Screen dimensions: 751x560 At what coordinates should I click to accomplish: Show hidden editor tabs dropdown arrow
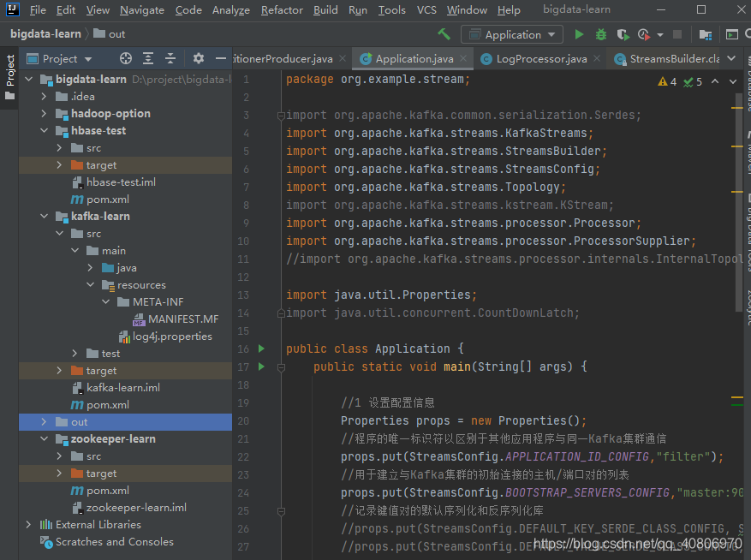[x=731, y=58]
